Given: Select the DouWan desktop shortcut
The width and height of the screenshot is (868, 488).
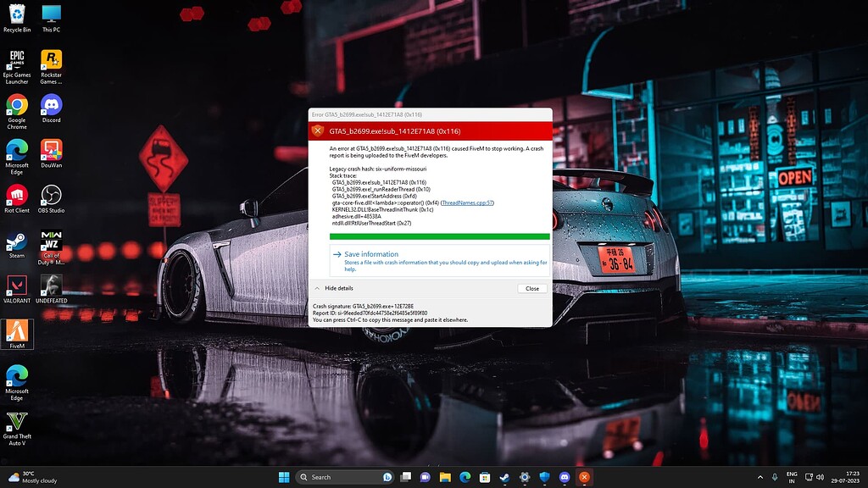Looking at the screenshot, I should (51, 154).
